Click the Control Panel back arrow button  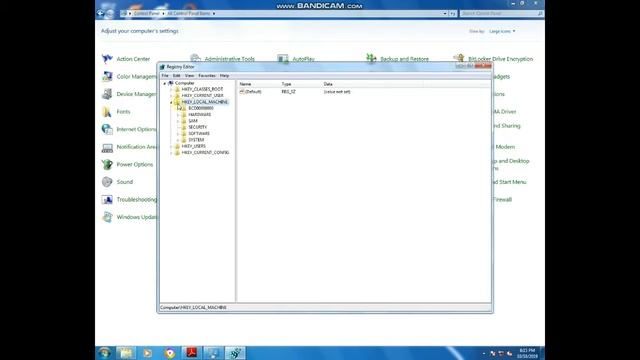coord(100,13)
